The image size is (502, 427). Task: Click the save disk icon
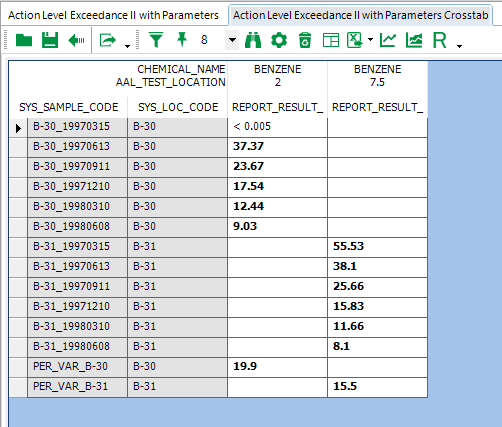(50, 40)
